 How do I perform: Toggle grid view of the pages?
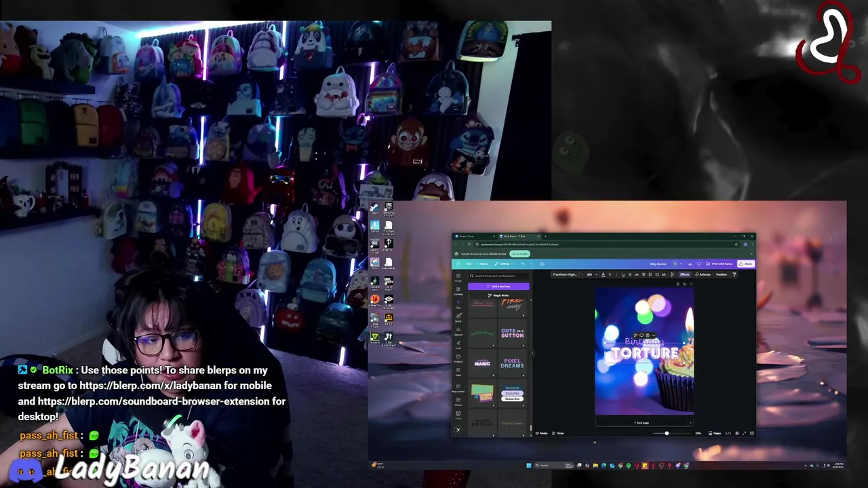pos(737,433)
